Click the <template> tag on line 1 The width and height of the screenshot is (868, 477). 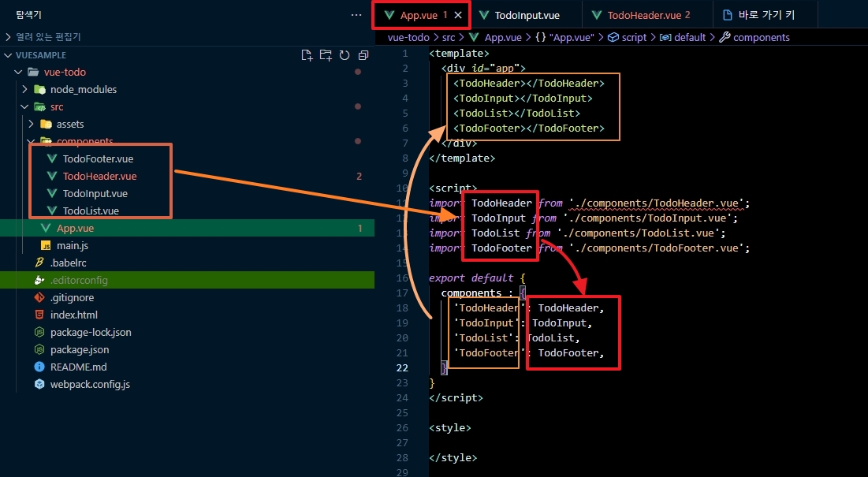[x=460, y=53]
